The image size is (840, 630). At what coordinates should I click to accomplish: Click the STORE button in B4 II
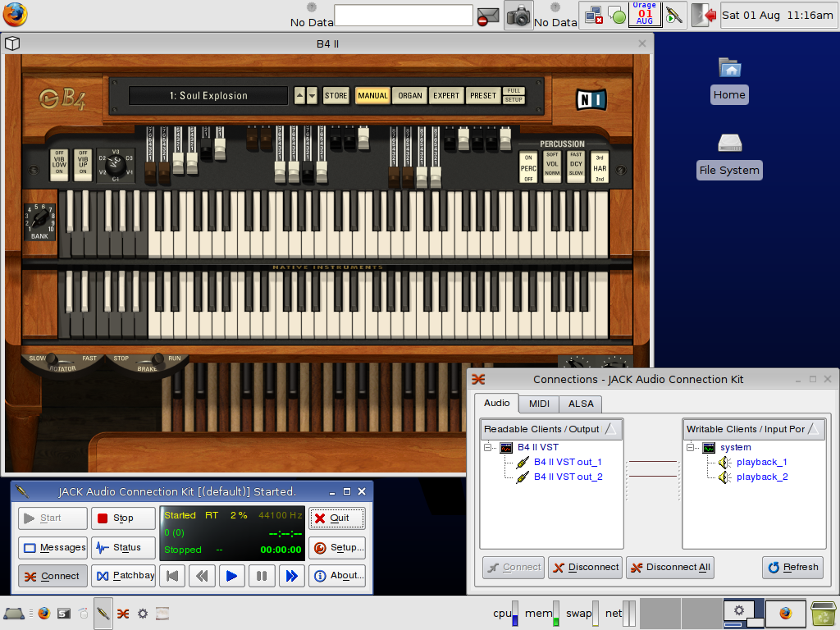tap(336, 96)
